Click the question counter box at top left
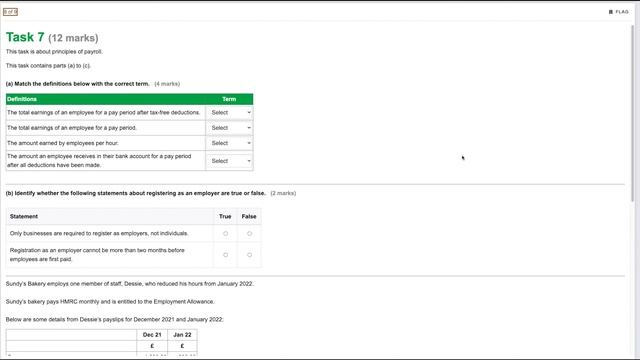The image size is (640, 360). tap(10, 12)
